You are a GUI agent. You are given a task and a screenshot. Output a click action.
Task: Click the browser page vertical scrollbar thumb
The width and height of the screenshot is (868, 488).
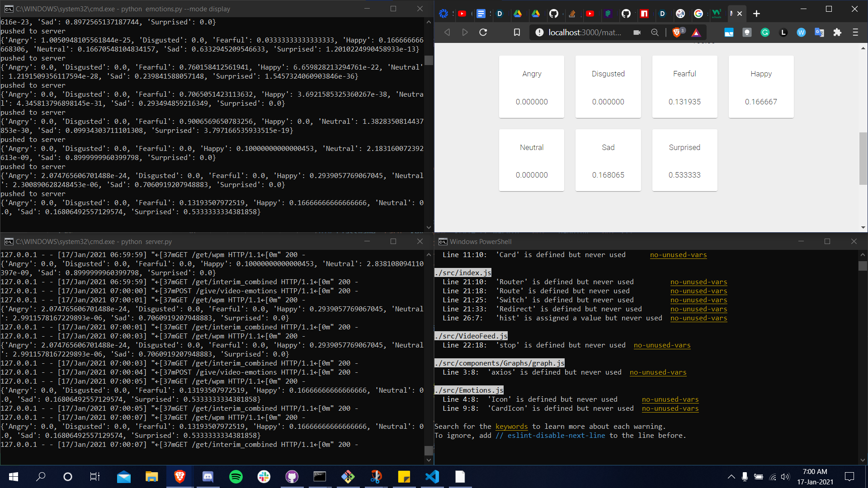863,158
